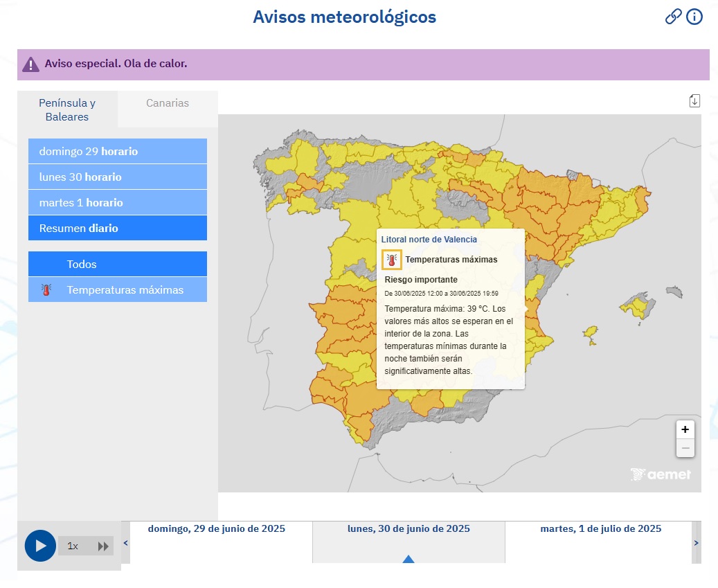Screen dimensions: 718x588
Task: Switch to the Canarias tab
Action: pos(168,103)
